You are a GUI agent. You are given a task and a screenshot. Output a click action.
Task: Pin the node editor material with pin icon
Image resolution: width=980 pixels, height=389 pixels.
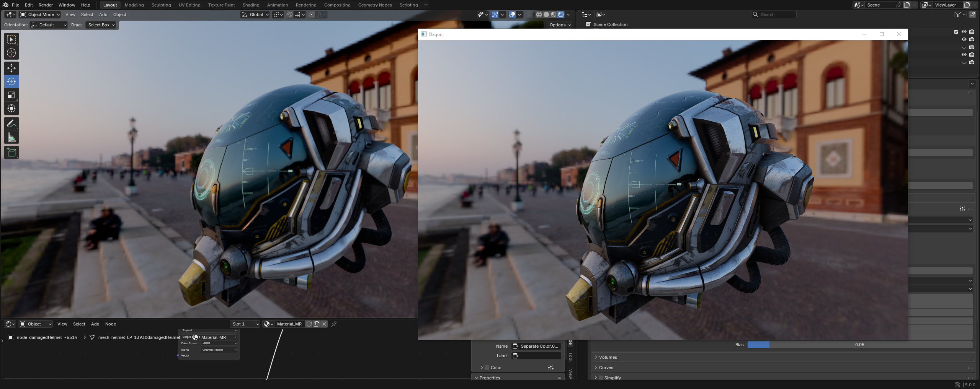click(x=334, y=324)
